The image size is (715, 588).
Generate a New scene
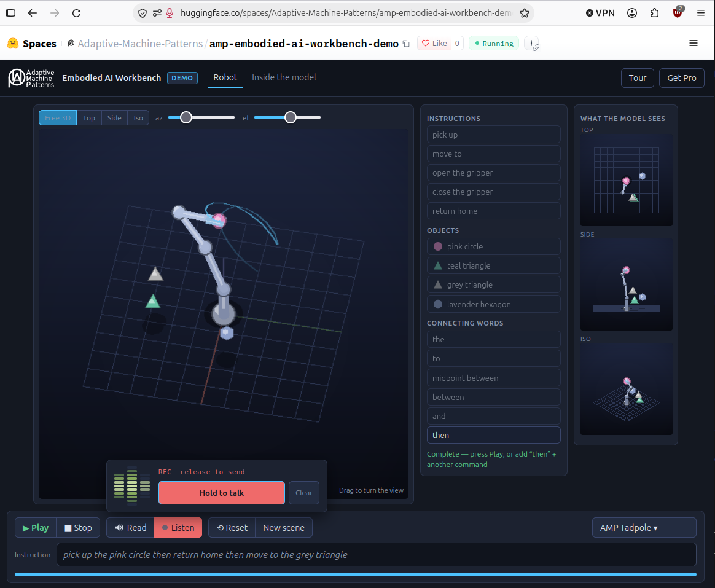284,528
